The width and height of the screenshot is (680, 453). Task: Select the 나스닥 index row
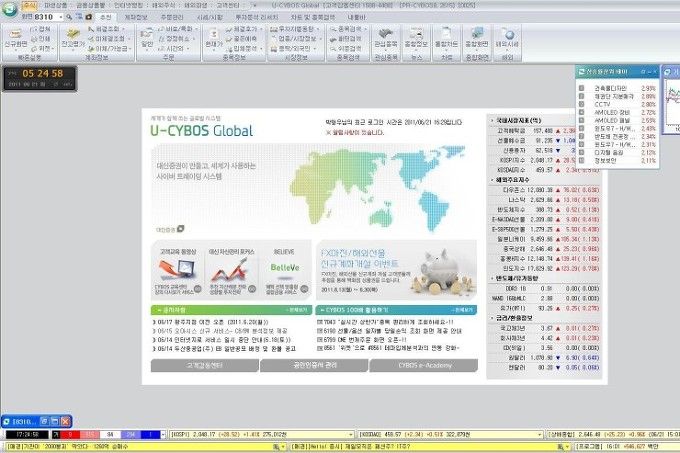545,200
